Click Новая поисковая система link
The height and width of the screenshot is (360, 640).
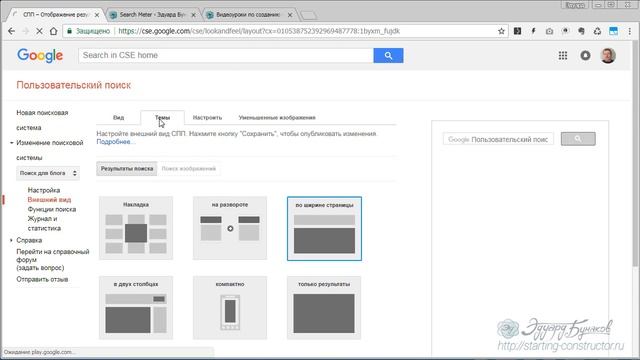click(42, 120)
